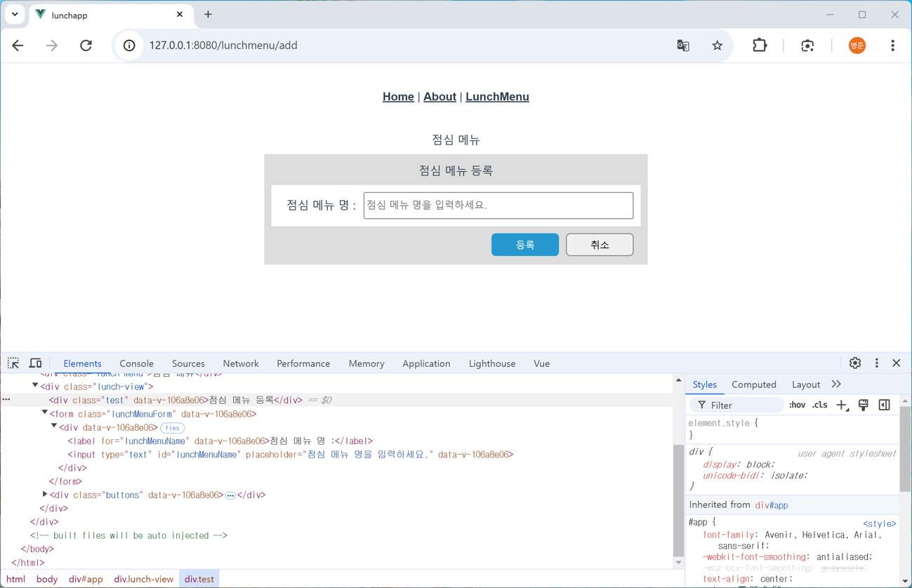The width and height of the screenshot is (912, 588).
Task: Click the LunchMenu navigation link
Action: pyautogui.click(x=497, y=97)
